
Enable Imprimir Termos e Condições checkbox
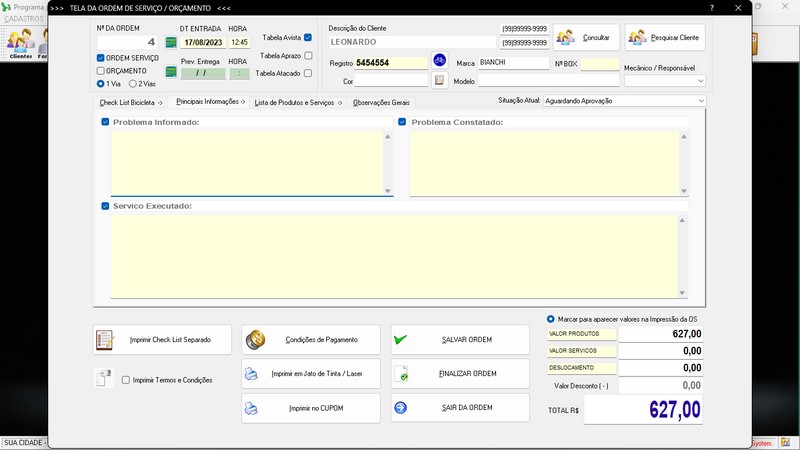tap(126, 380)
